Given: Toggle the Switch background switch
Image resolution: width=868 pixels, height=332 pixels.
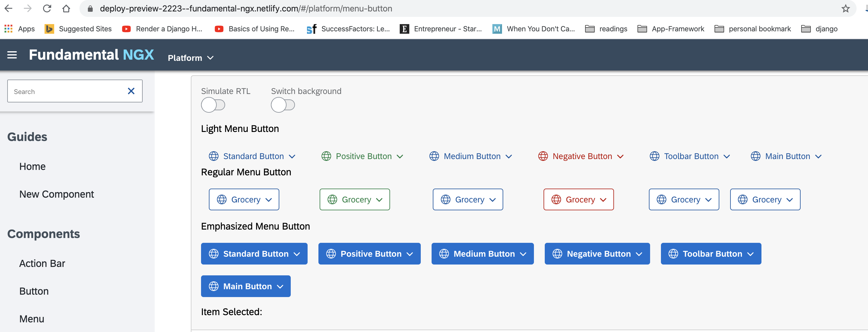Looking at the screenshot, I should coord(283,105).
